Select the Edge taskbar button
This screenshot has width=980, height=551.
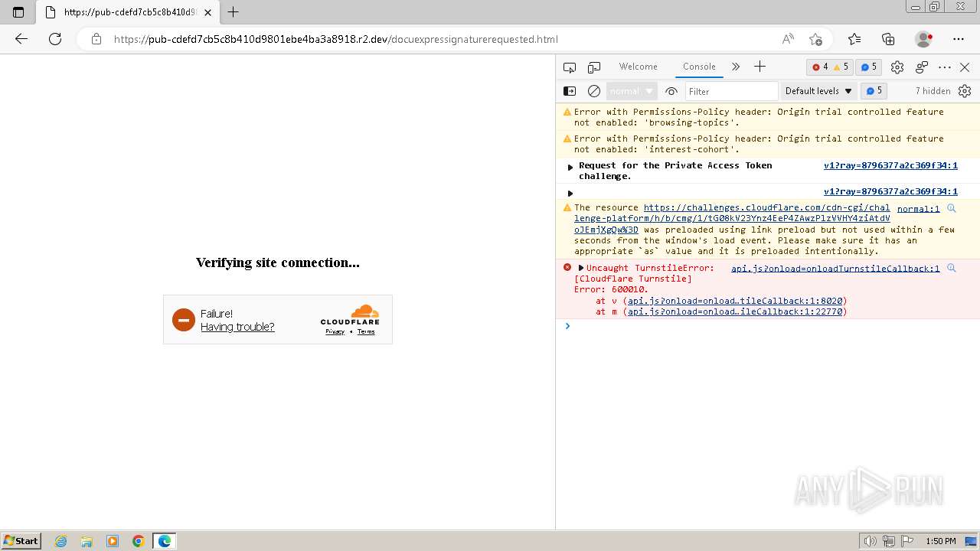165,541
